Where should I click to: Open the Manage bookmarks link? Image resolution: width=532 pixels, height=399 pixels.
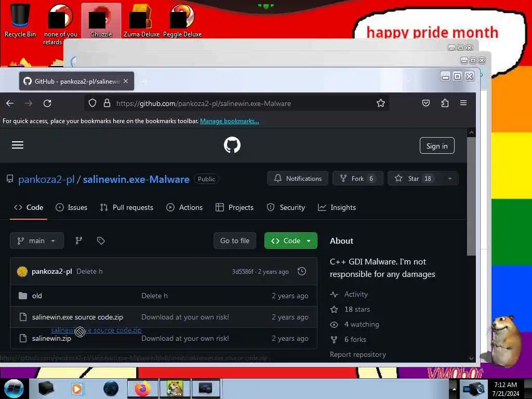point(229,121)
